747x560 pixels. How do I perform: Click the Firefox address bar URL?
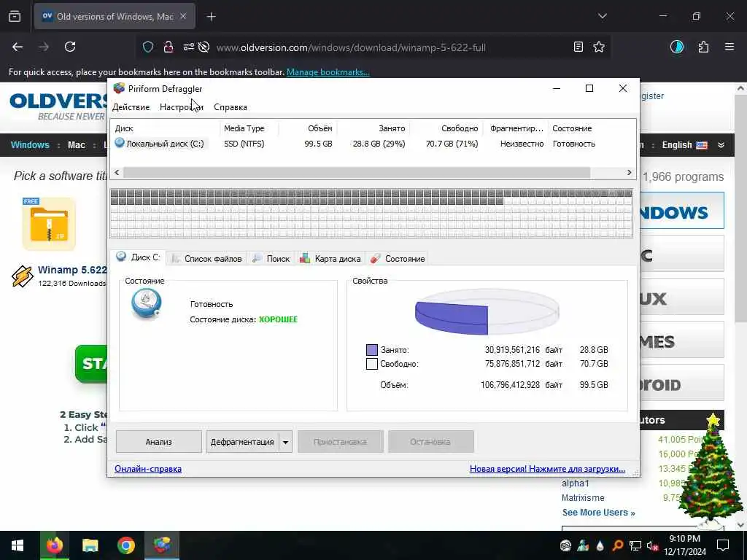click(x=351, y=47)
